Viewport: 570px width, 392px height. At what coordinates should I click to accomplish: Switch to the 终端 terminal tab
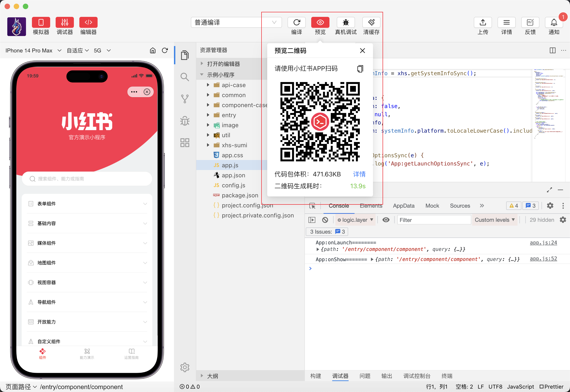pos(447,376)
